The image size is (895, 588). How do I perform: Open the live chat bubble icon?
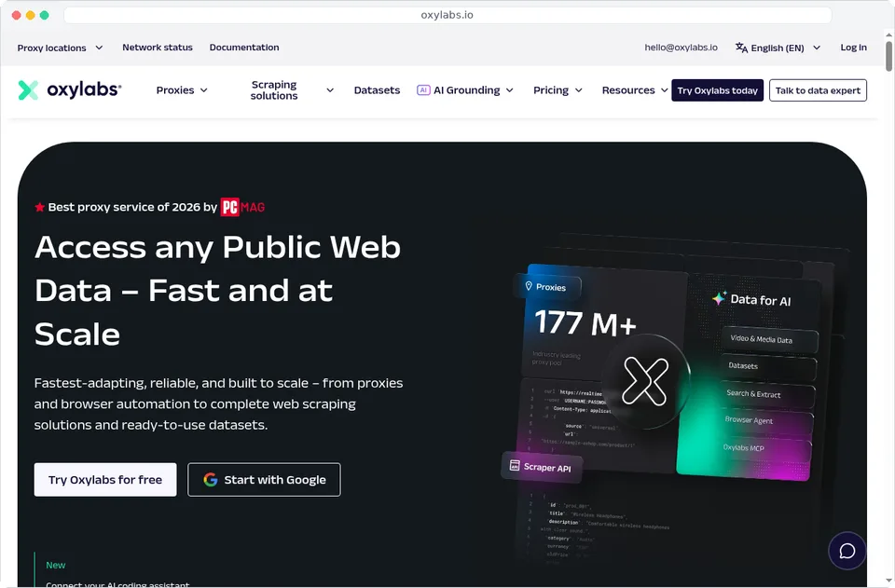tap(847, 551)
